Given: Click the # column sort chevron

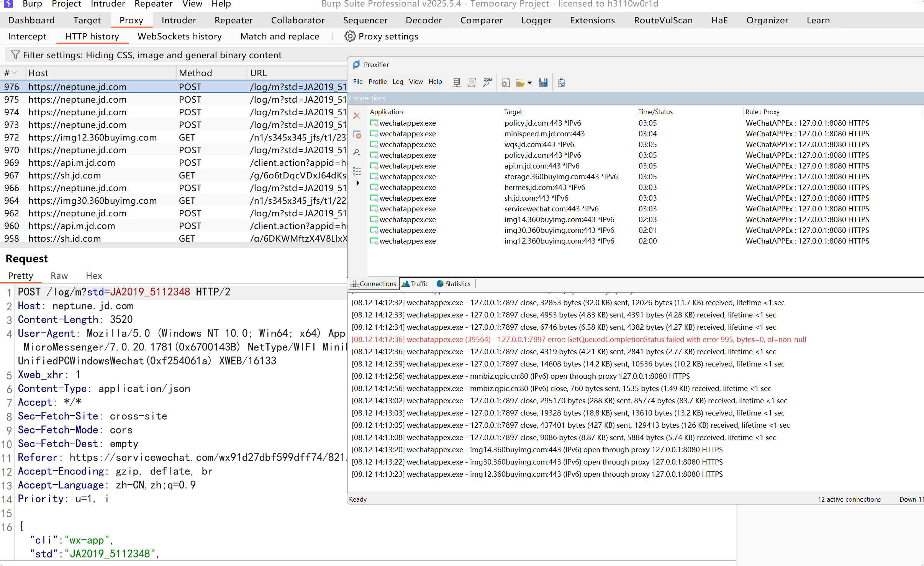Looking at the screenshot, I should [15, 73].
